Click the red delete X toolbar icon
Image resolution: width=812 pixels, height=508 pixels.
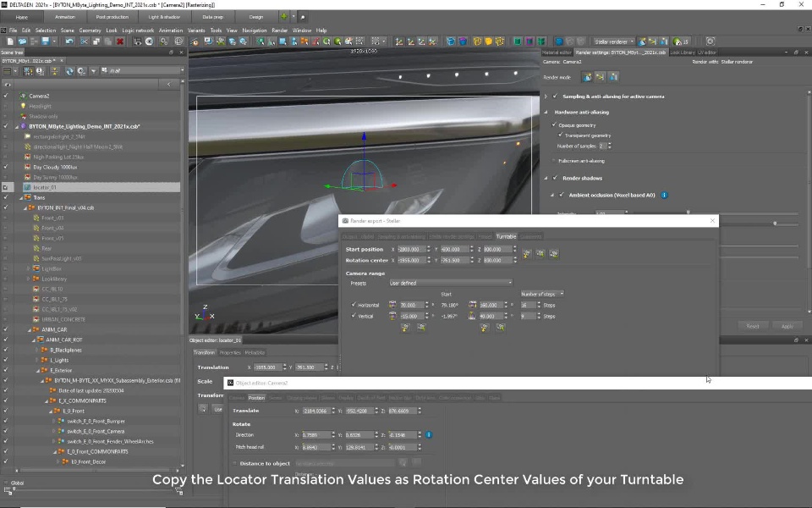click(x=120, y=41)
